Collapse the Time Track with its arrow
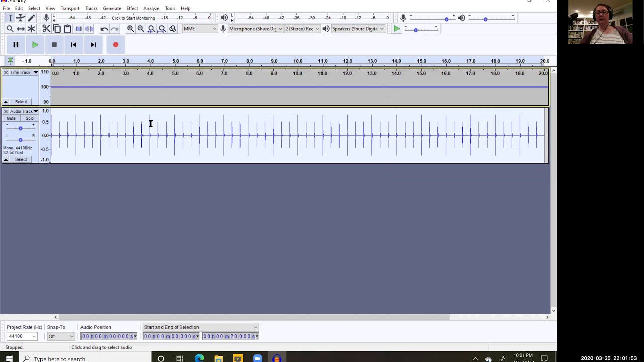 pyautogui.click(x=6, y=102)
